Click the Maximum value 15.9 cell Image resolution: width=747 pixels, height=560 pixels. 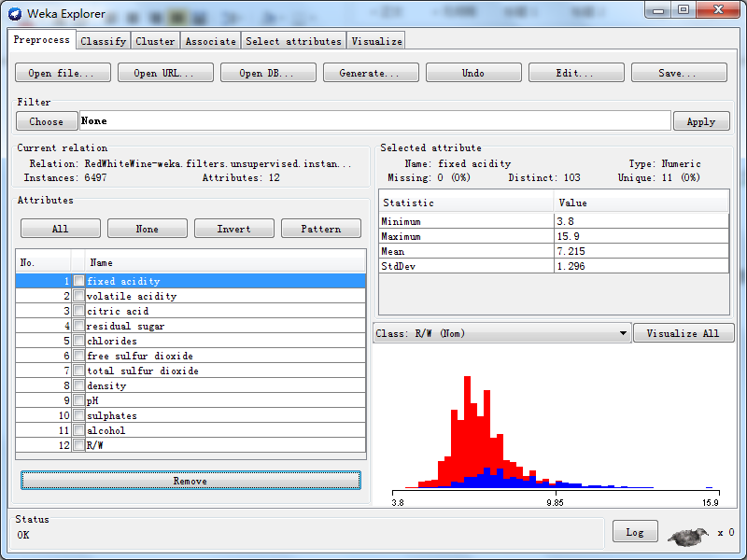click(641, 236)
